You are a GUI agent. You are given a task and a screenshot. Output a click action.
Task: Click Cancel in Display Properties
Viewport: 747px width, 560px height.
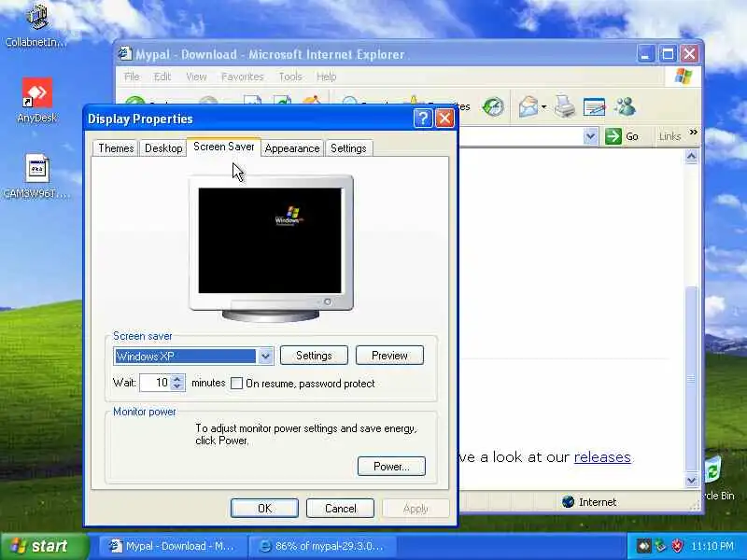coord(340,509)
